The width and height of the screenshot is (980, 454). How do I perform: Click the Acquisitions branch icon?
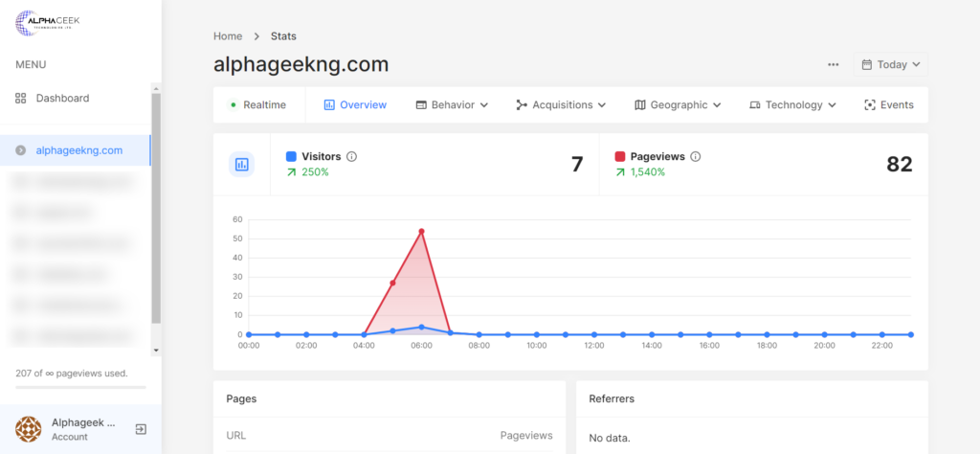(x=522, y=105)
